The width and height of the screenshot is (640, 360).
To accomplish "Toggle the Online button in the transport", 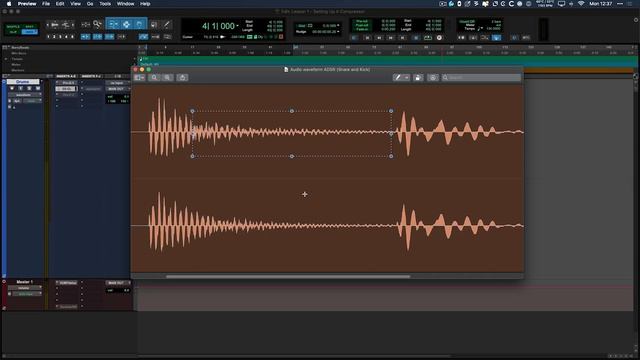I will (354, 38).
